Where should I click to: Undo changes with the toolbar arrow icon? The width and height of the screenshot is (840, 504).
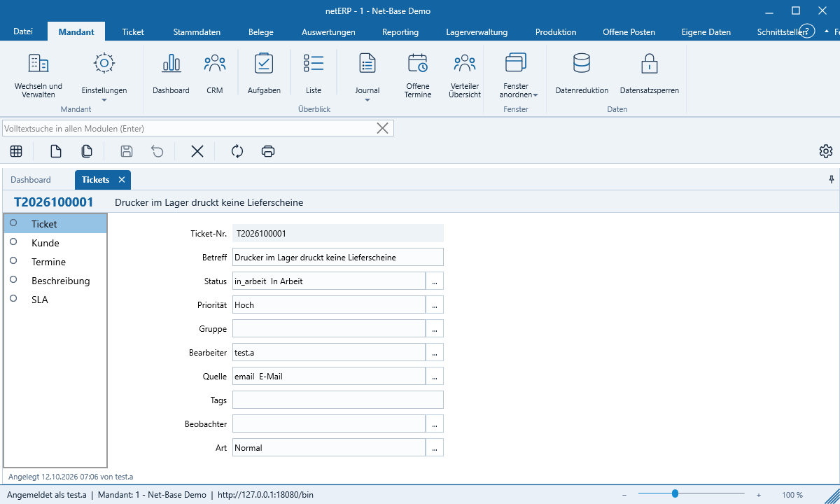[157, 151]
